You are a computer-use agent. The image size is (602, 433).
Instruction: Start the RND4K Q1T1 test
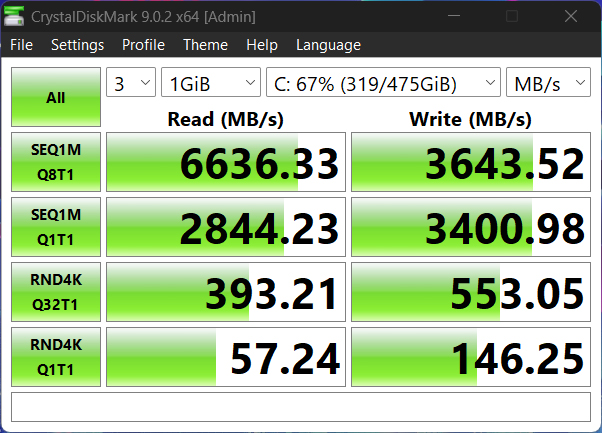tap(56, 357)
